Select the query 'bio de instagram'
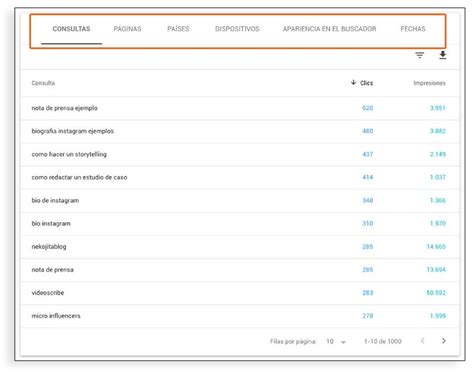This screenshot has width=474, height=372. (x=55, y=200)
